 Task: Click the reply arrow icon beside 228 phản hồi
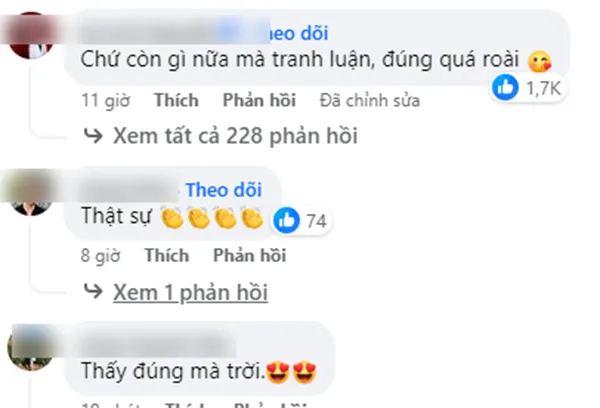pyautogui.click(x=93, y=136)
